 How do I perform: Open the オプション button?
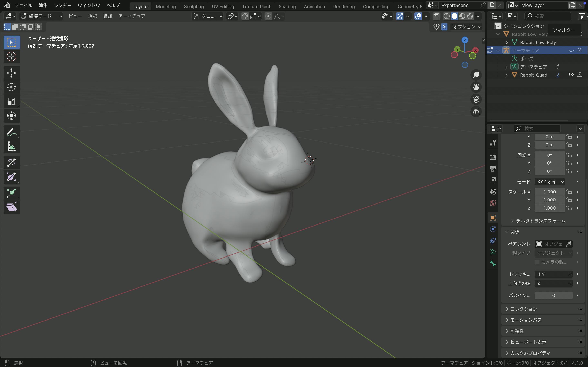click(467, 27)
